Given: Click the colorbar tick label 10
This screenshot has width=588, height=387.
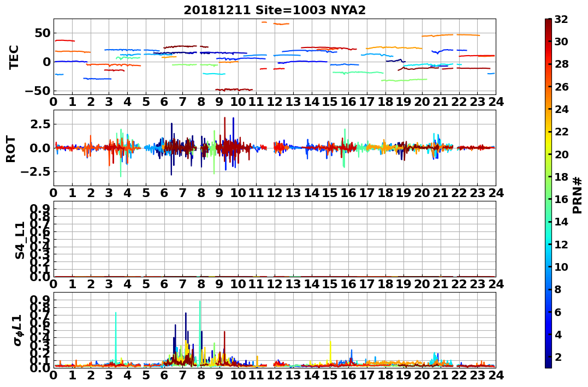Looking at the screenshot, I should point(561,266).
